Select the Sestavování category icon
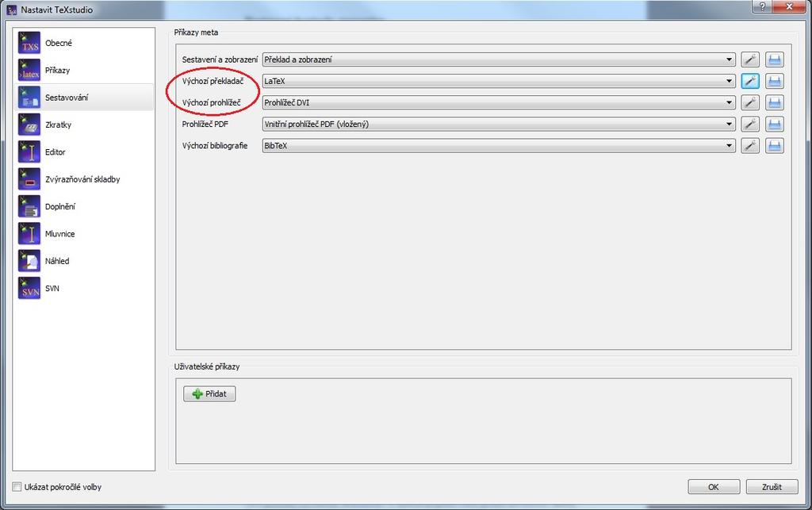The width and height of the screenshot is (812, 510). [29, 98]
